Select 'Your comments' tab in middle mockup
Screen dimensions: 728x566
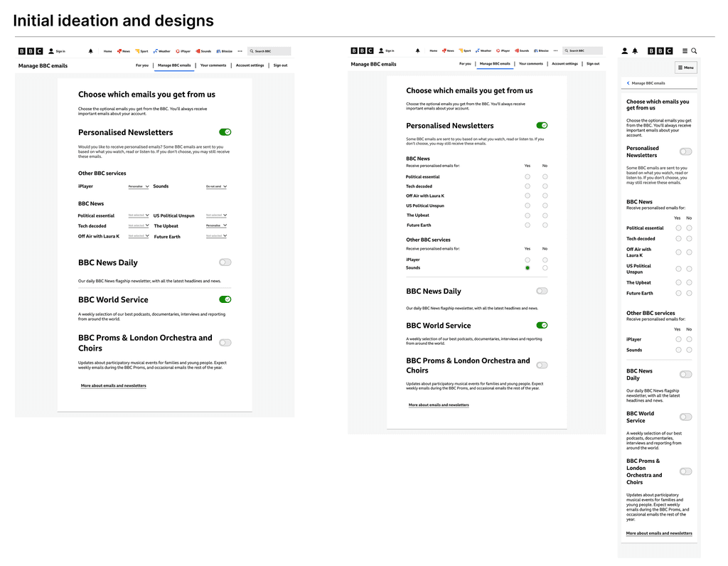(530, 63)
